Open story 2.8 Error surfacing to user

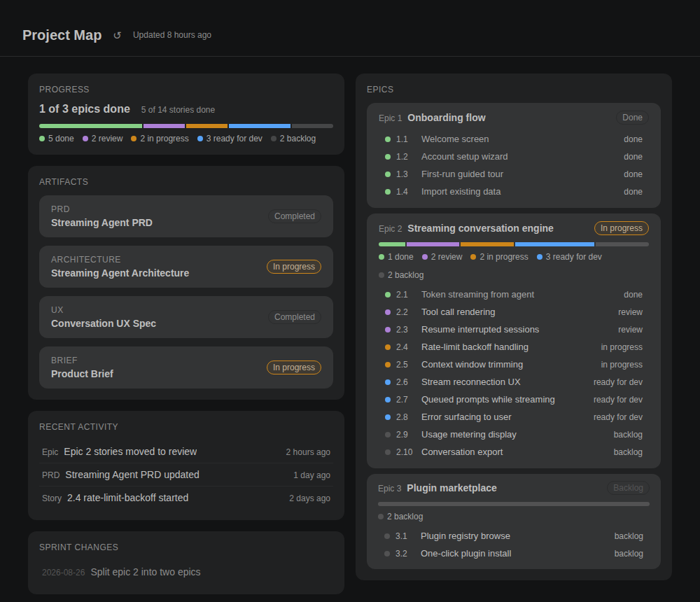tap(513, 417)
